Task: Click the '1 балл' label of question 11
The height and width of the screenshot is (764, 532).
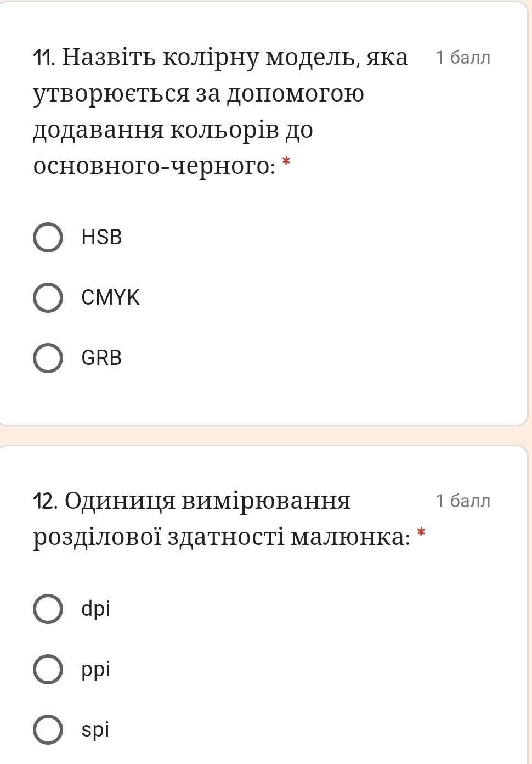Action: 463,57
